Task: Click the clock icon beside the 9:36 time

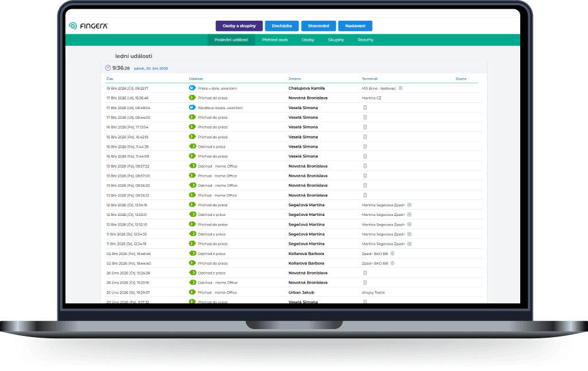Action: point(108,68)
